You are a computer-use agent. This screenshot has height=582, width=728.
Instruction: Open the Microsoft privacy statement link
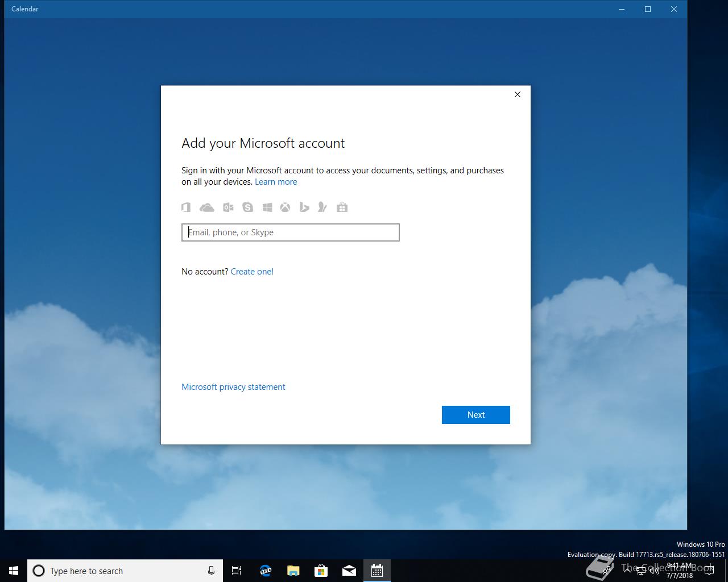pyautogui.click(x=233, y=387)
